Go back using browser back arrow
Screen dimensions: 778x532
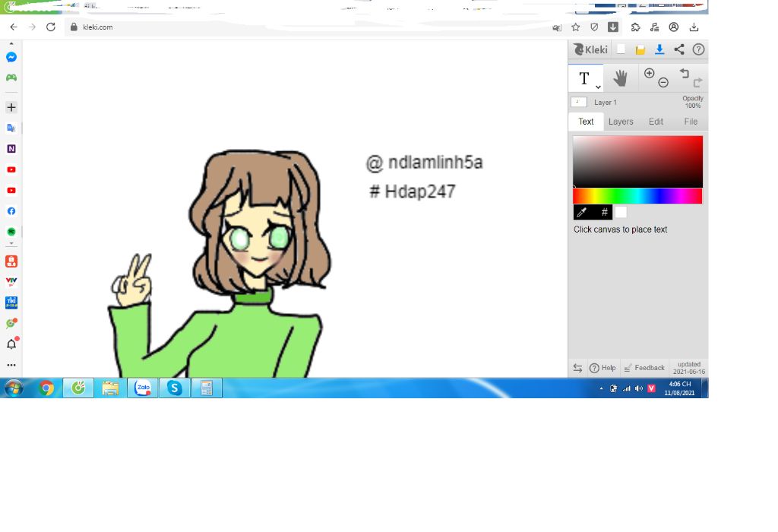pos(14,27)
